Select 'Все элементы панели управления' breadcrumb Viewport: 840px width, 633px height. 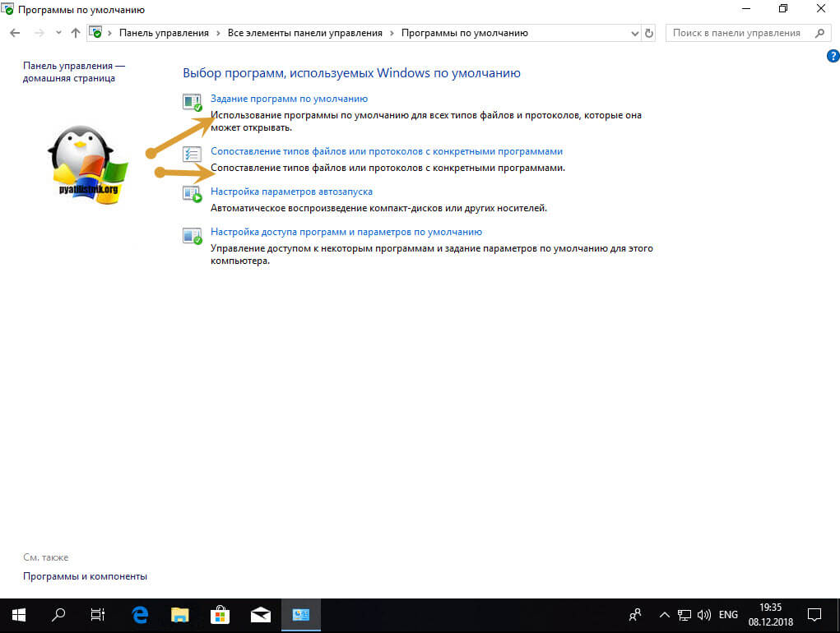(x=305, y=33)
